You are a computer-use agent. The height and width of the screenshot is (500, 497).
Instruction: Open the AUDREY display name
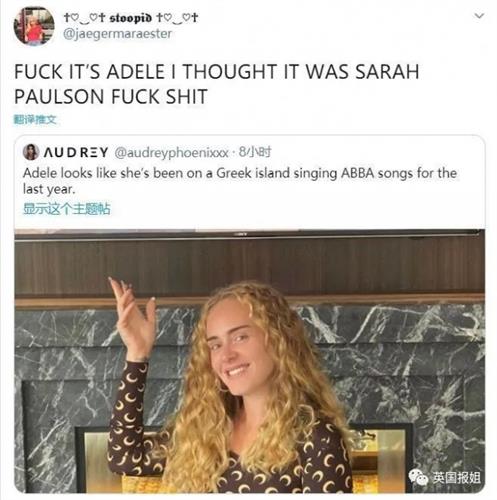[x=76, y=152]
